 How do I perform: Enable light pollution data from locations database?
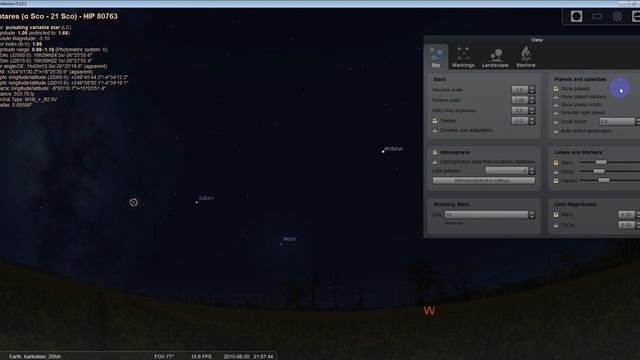coord(435,162)
